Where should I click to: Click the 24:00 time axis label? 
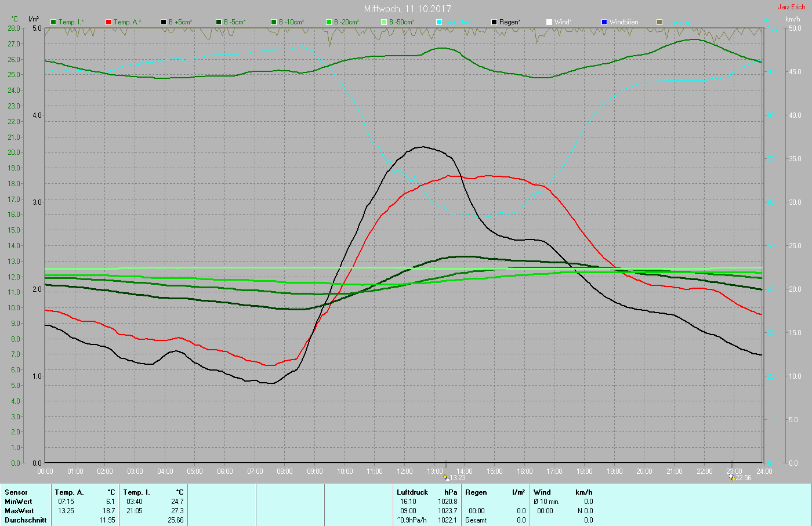pos(764,471)
